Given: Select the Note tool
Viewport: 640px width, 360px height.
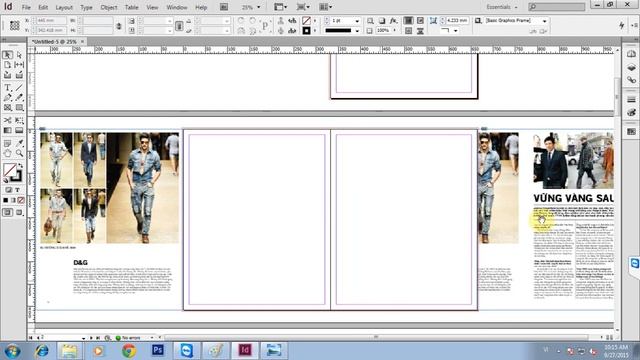Looking at the screenshot, I should pyautogui.click(x=8, y=143).
